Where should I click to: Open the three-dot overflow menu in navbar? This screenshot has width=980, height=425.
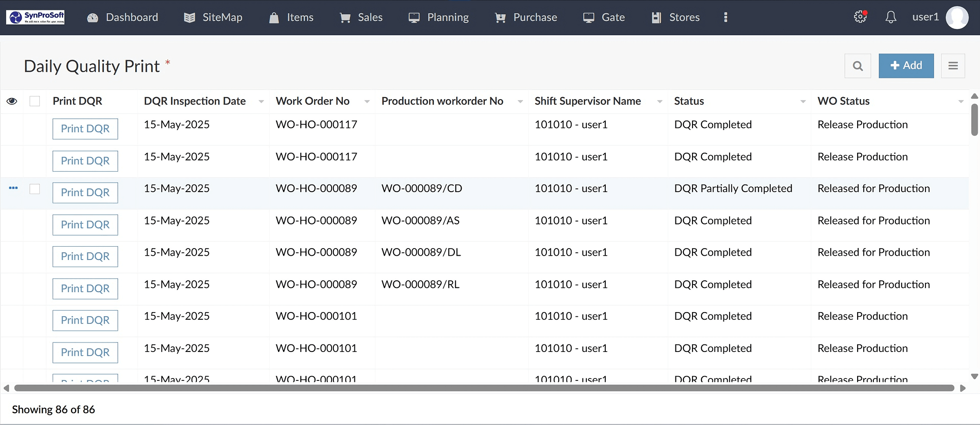tap(725, 18)
